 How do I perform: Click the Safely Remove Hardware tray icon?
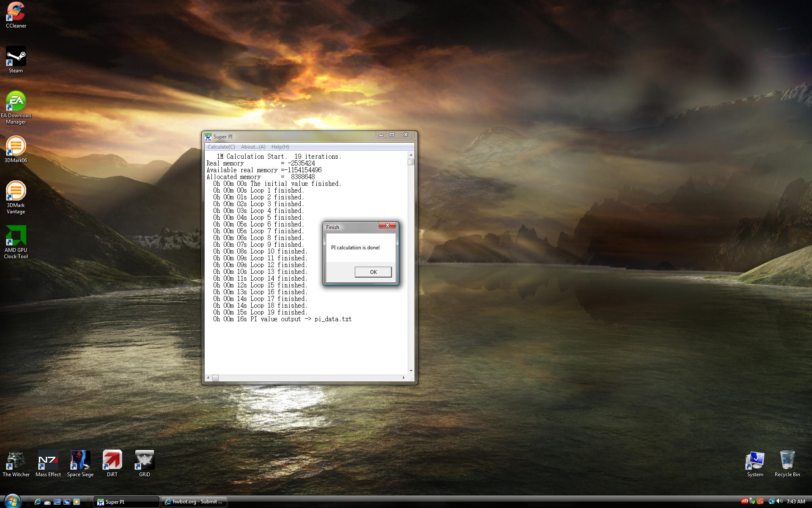(x=752, y=502)
